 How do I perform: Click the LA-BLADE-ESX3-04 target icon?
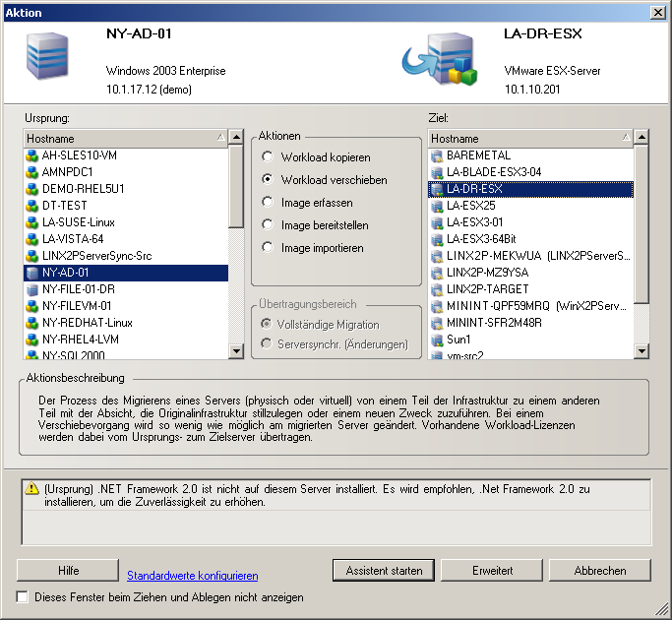coord(437,172)
